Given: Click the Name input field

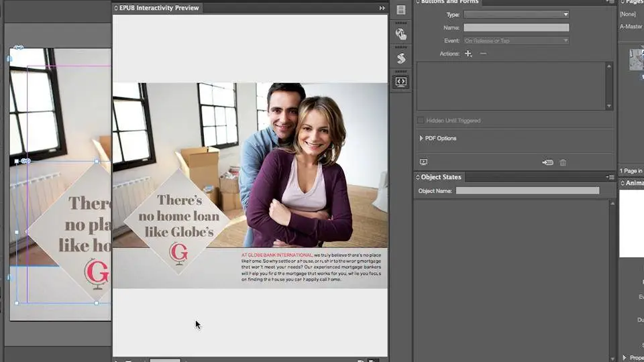Looking at the screenshot, I should (517, 27).
